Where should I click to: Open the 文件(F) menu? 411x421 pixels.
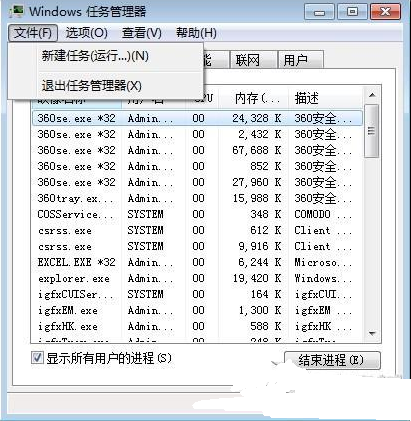[x=33, y=33]
